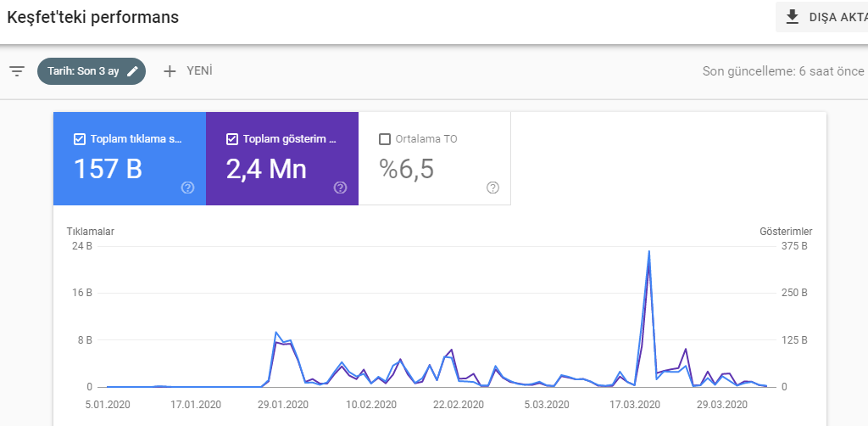Viewport: 868px width, 426px height.
Task: Click the 29.01.2020 date axis label
Action: click(x=283, y=405)
